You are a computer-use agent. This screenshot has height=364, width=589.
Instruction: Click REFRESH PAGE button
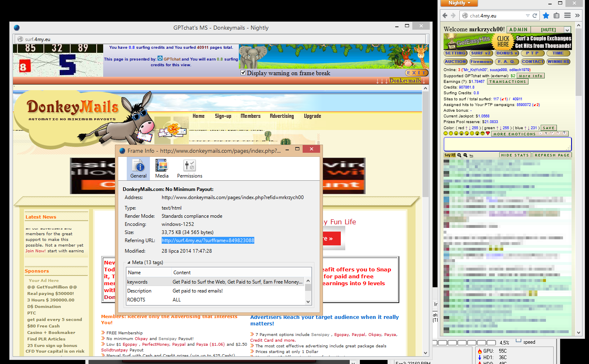[x=552, y=155]
